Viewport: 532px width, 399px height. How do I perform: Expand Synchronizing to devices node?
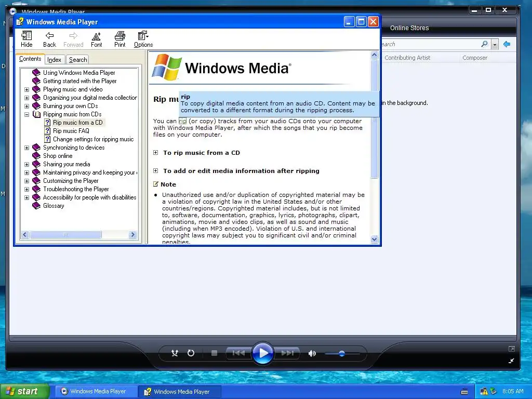[x=27, y=148]
